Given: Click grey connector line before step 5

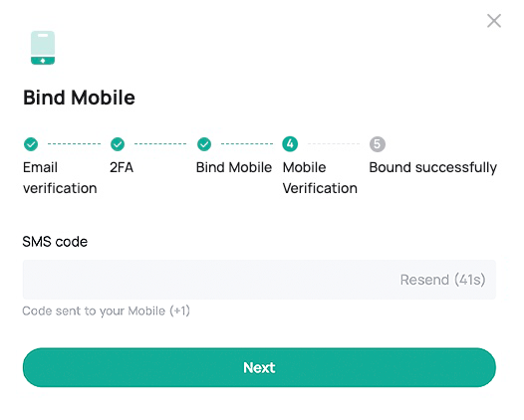Looking at the screenshot, I should [334, 144].
